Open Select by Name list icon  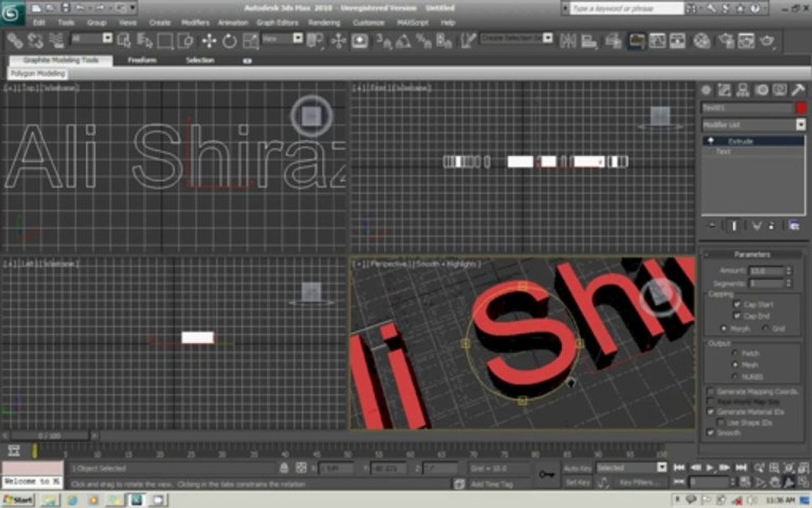(145, 40)
